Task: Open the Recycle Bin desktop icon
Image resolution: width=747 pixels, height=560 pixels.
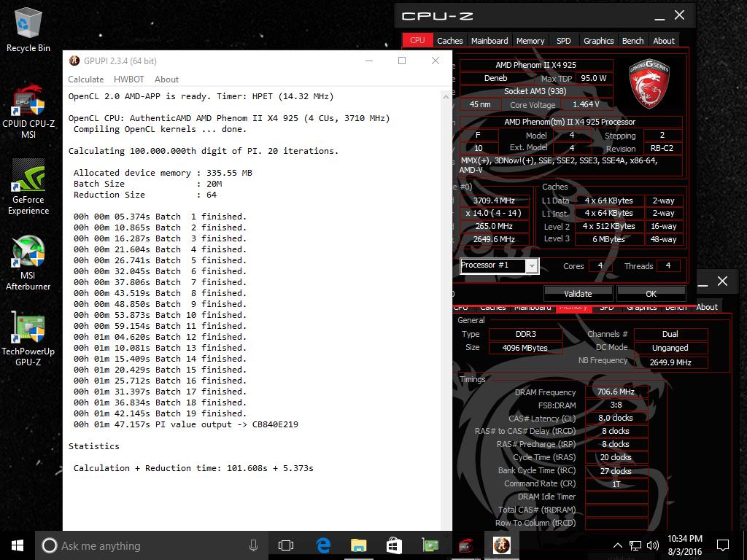Action: [x=28, y=30]
